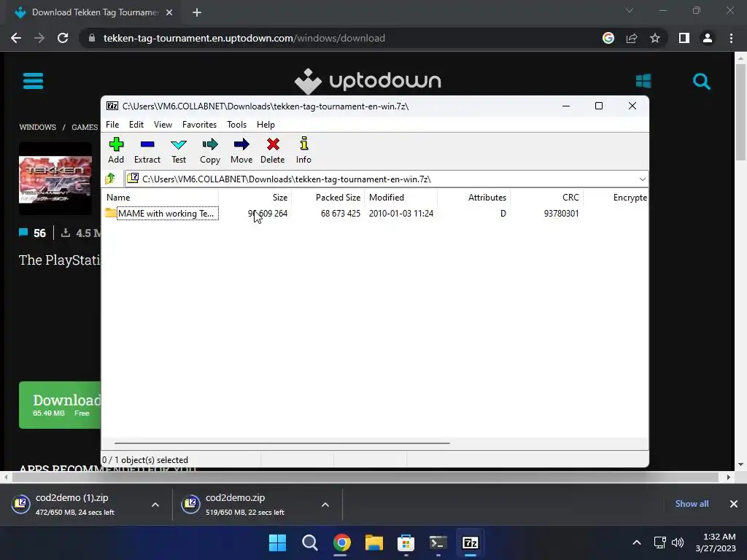The image size is (747, 560).
Task: Open the Chrome profile icon
Action: pos(708,38)
